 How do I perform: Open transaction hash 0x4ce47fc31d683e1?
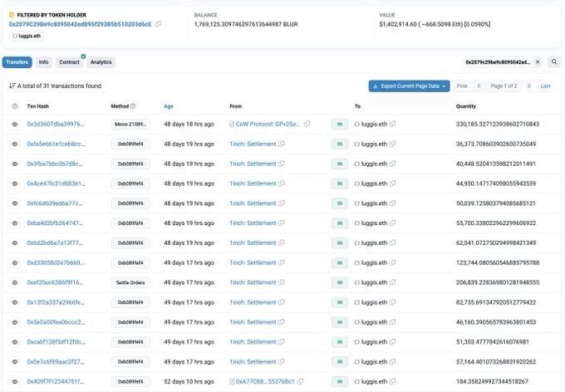coord(55,184)
